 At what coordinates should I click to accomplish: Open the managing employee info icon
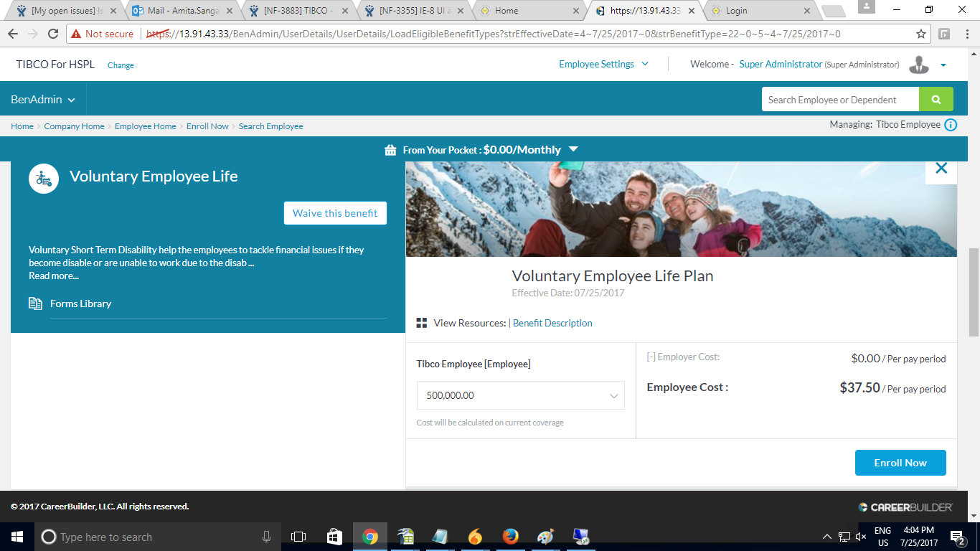point(951,125)
